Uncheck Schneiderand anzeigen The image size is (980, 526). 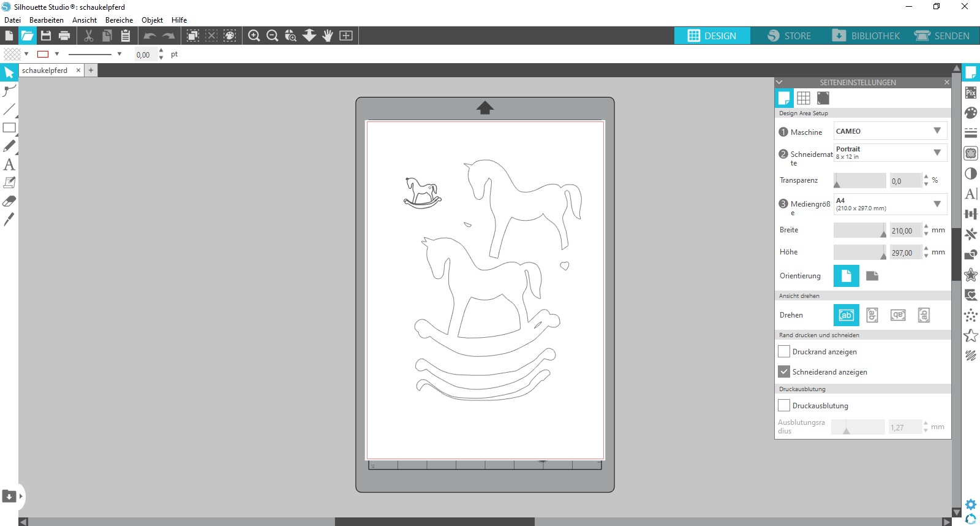point(784,372)
